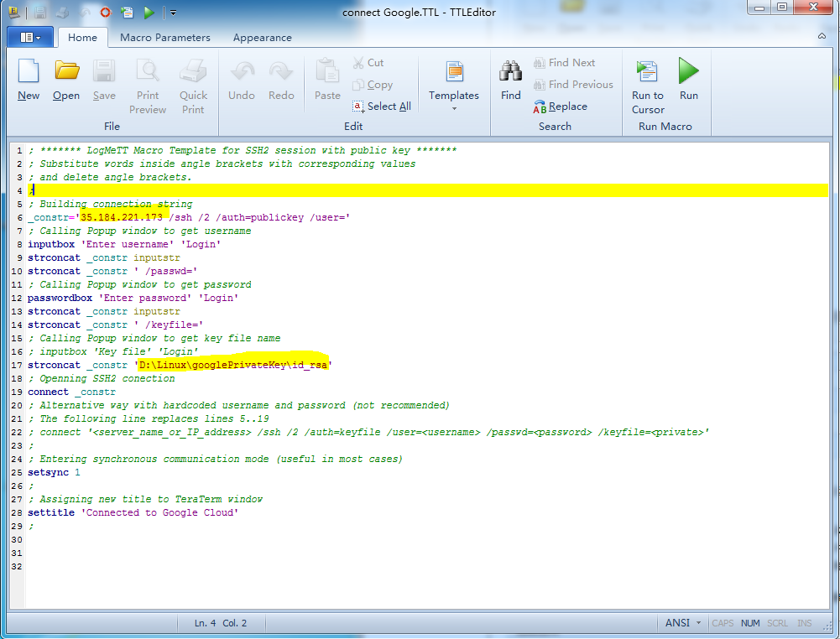840x639 pixels.
Task: Click 'Connected to Google Cloud' title string
Action: pos(159,512)
